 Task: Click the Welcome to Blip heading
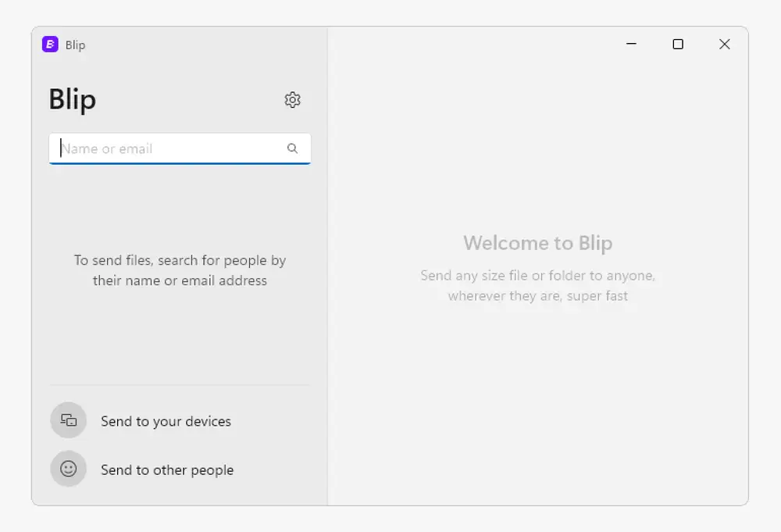537,243
